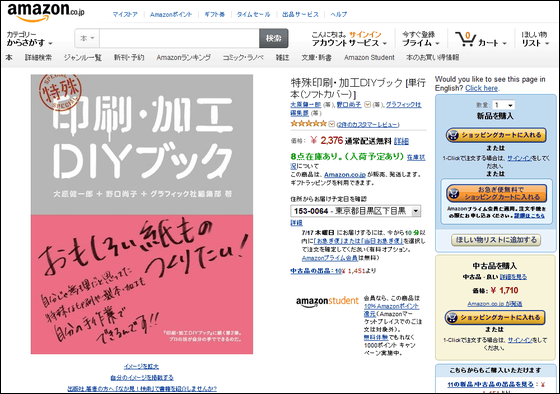Click the English 'Click here' link
This screenshot has height=394, width=560.
click(481, 88)
